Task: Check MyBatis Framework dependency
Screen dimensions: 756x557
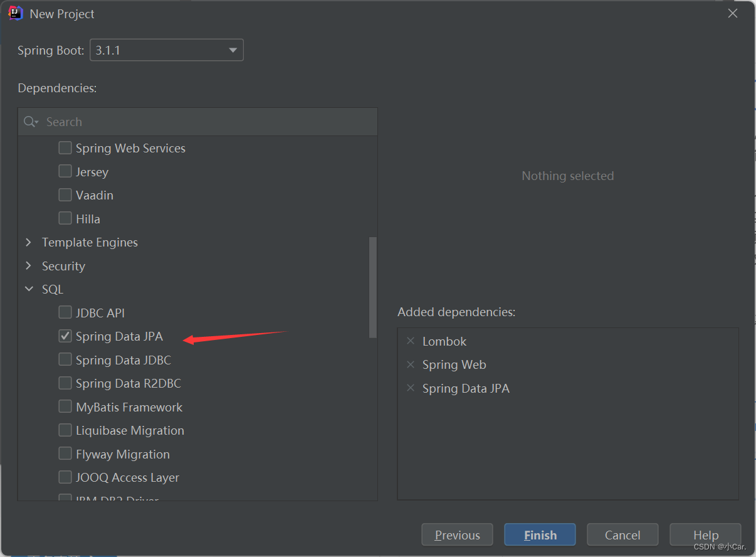Action: coord(65,406)
